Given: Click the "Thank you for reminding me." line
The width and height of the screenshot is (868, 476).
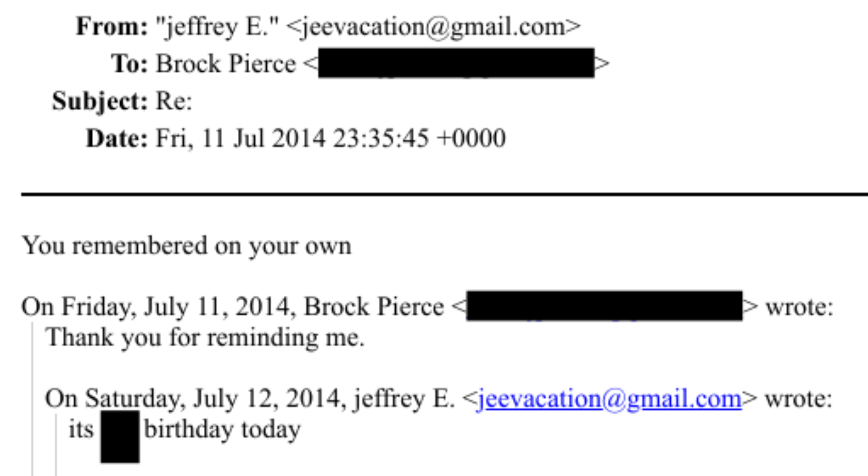Looking at the screenshot, I should coord(205,338).
